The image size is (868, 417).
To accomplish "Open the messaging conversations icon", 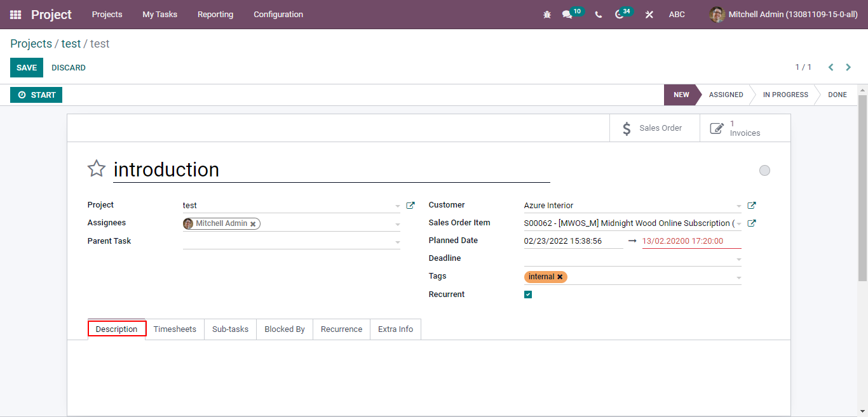I will click(567, 14).
